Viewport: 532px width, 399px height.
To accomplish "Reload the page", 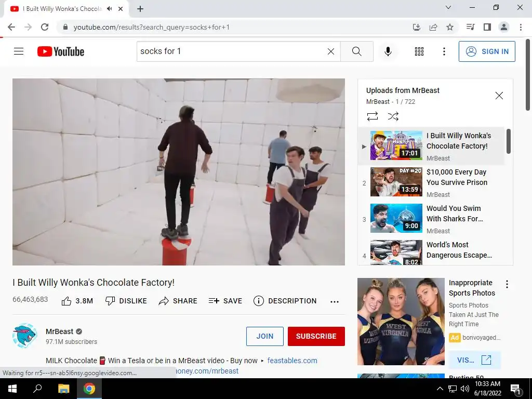I will click(45, 27).
